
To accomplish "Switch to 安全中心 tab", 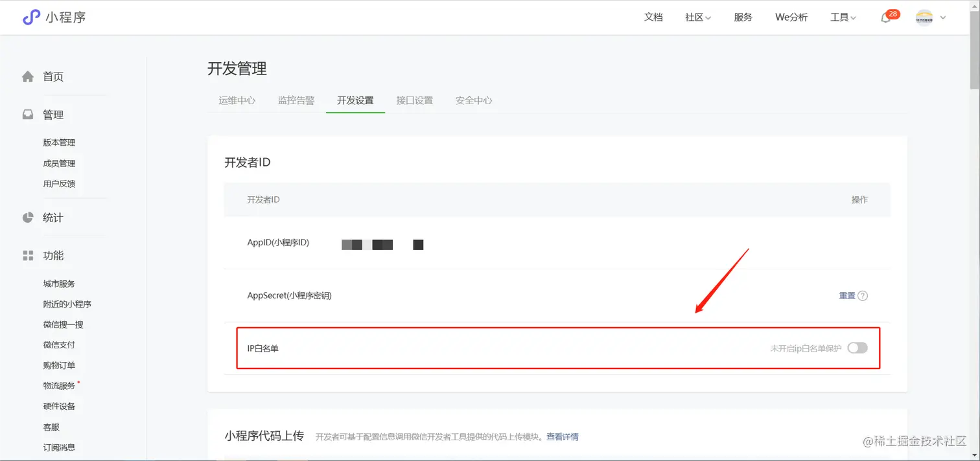I will point(474,100).
